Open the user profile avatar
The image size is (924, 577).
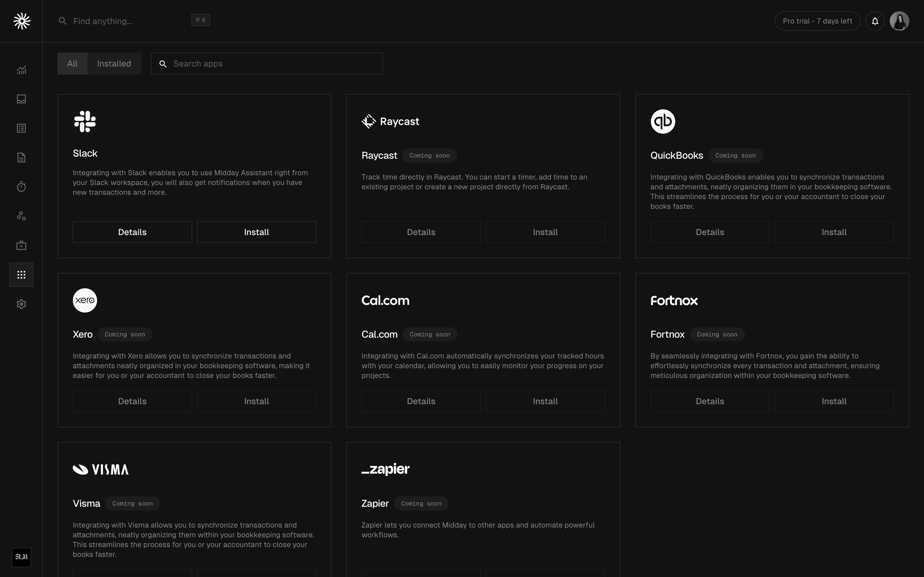click(899, 21)
